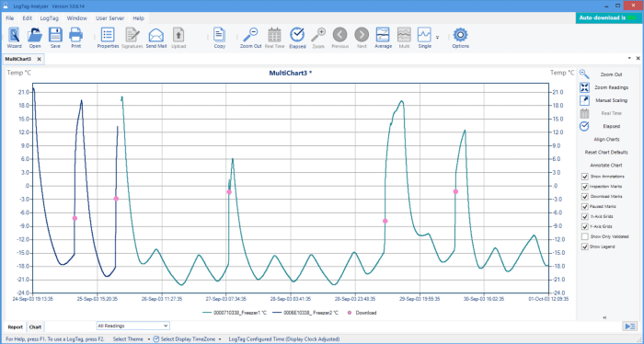This screenshot has height=344, width=644.
Task: Click the MultiChart3 chart title
Action: 291,73
